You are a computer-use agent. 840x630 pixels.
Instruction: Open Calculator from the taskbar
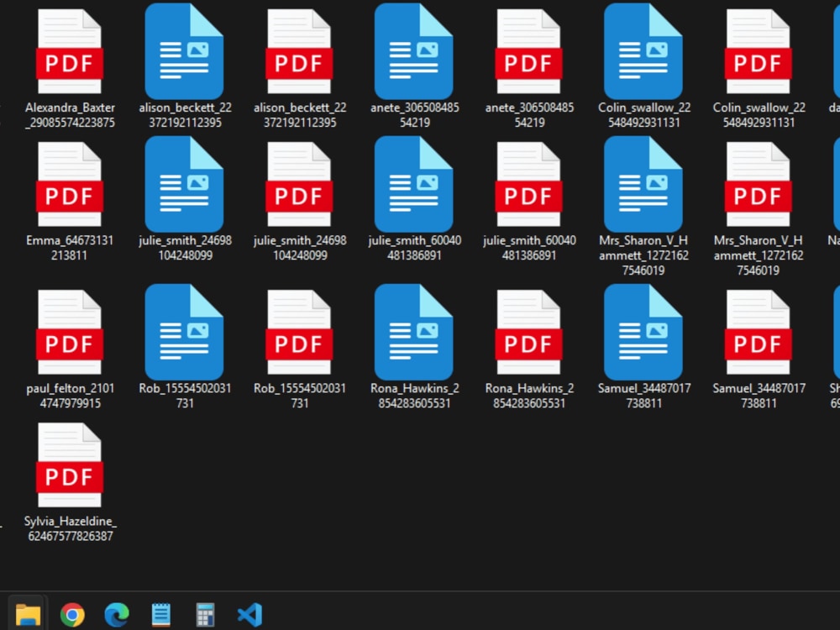click(x=205, y=615)
